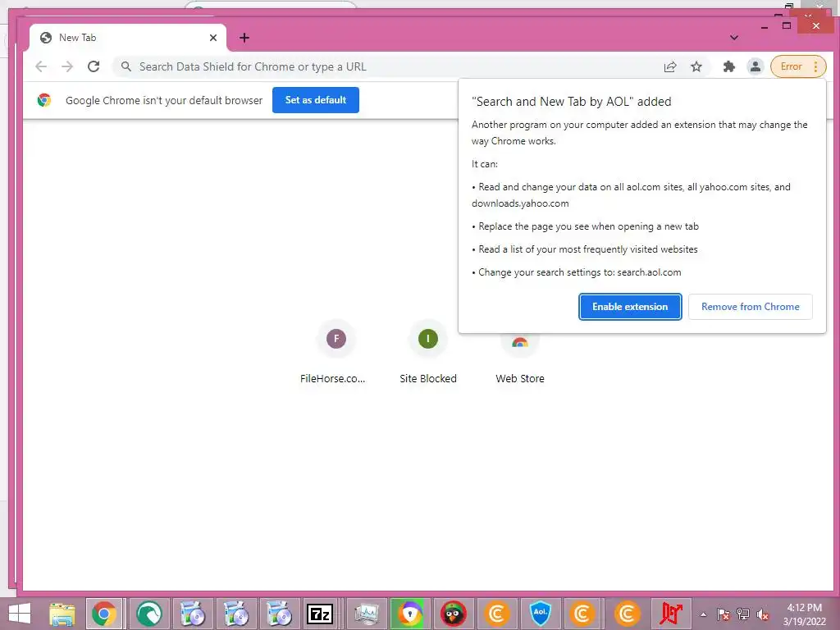Open the padlock shield taskbar app
Image resolution: width=840 pixels, height=630 pixels.
(x=410, y=614)
